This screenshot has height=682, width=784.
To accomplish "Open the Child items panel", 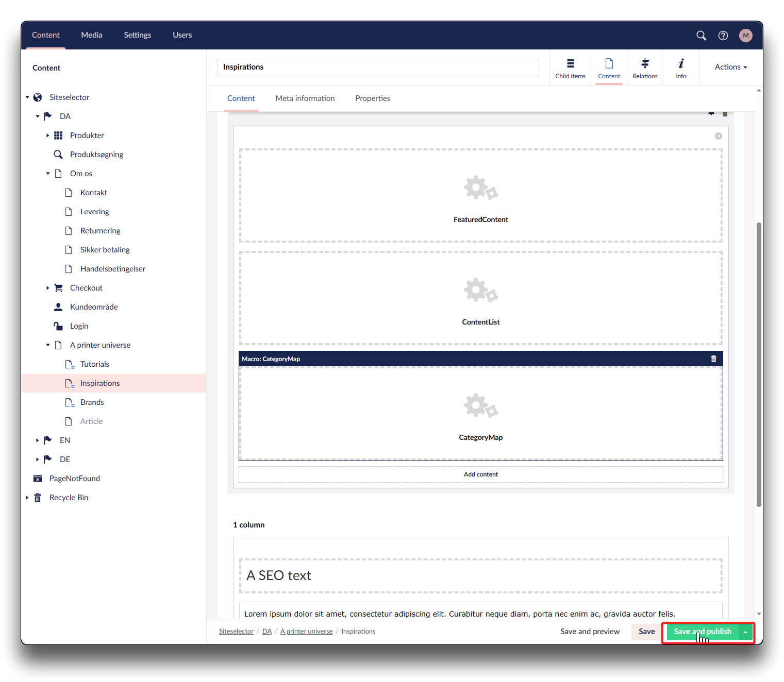I will (570, 68).
